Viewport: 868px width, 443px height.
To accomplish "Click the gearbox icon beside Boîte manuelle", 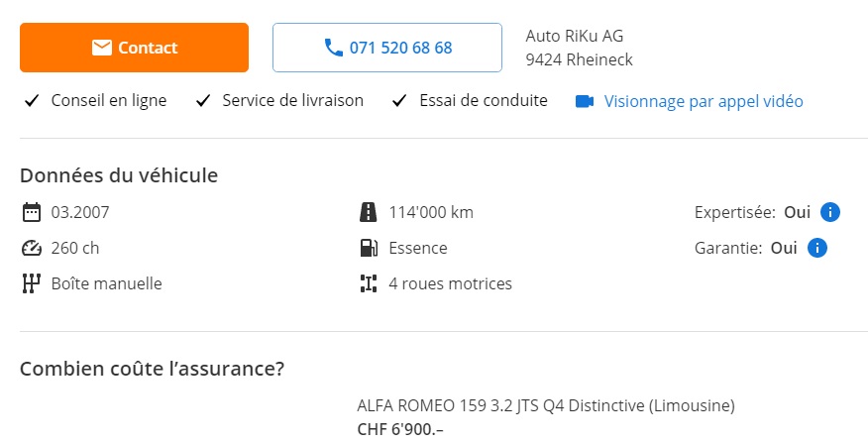I will click(x=32, y=283).
